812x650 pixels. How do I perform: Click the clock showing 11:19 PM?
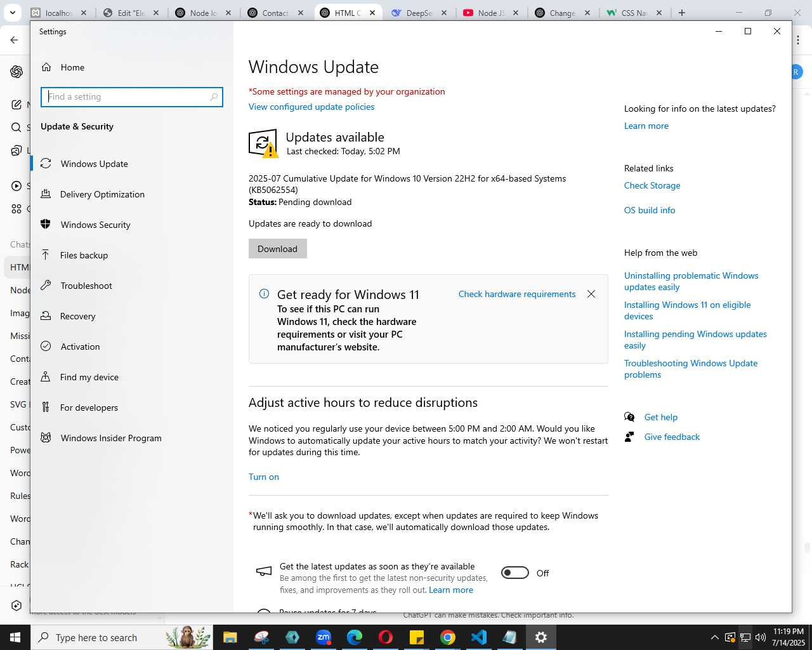point(789,637)
